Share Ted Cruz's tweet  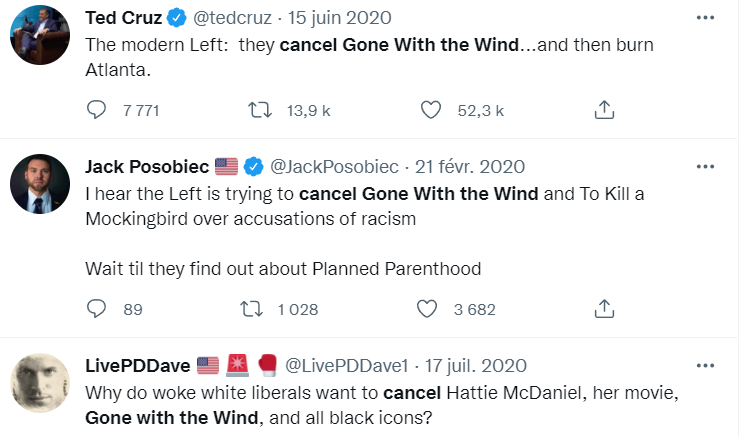click(604, 110)
